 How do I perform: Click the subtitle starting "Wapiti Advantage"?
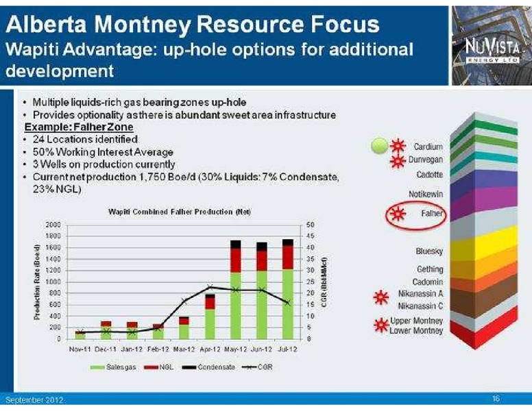tap(209, 60)
